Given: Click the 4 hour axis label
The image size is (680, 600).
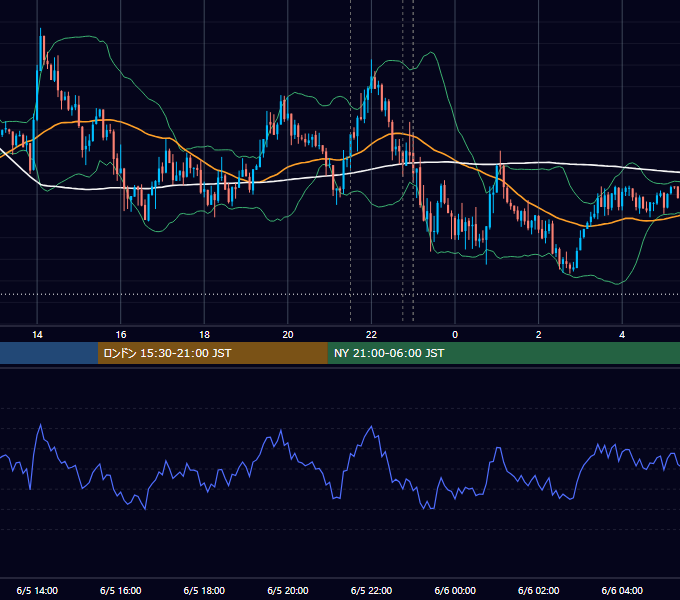Looking at the screenshot, I should coord(622,335).
